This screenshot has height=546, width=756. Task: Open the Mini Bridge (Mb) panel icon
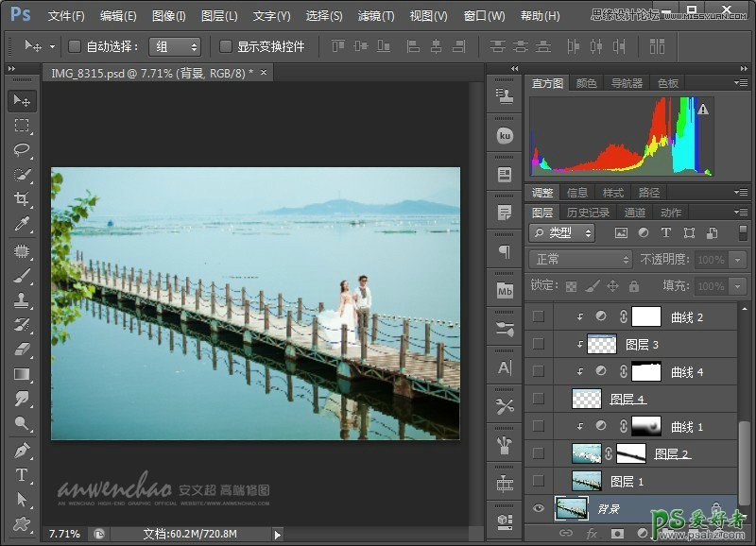[x=505, y=290]
